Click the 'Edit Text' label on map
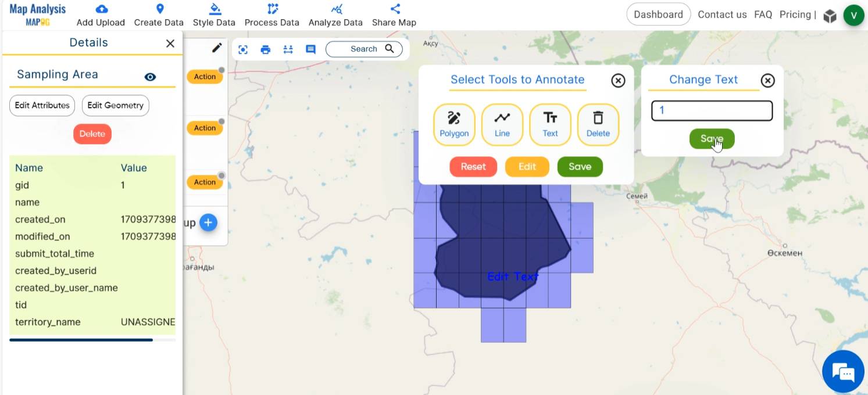The image size is (868, 395). point(513,276)
